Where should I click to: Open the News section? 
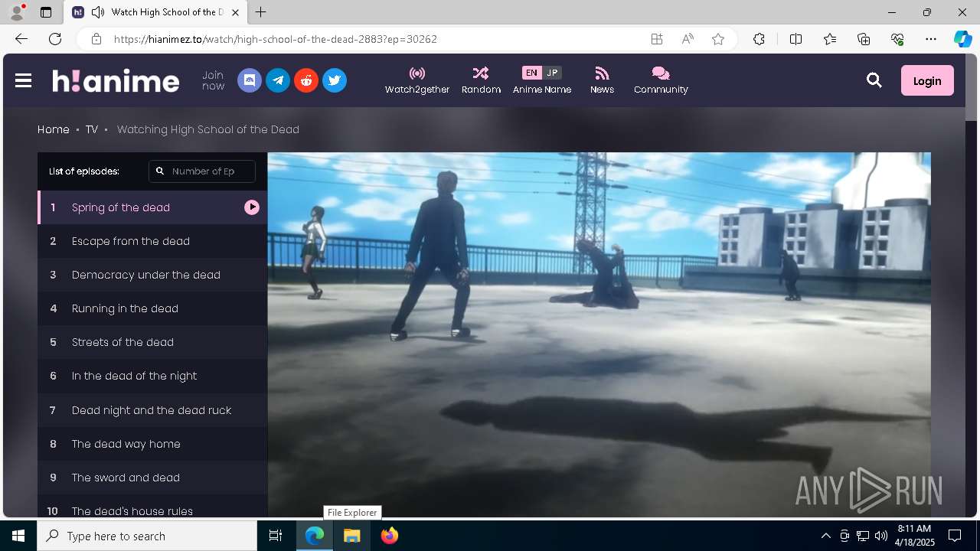602,80
